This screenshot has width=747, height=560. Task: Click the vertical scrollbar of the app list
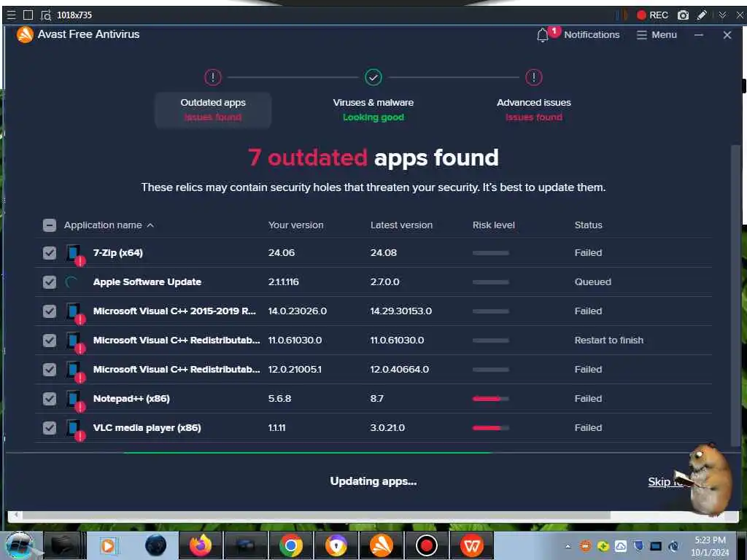735,295
